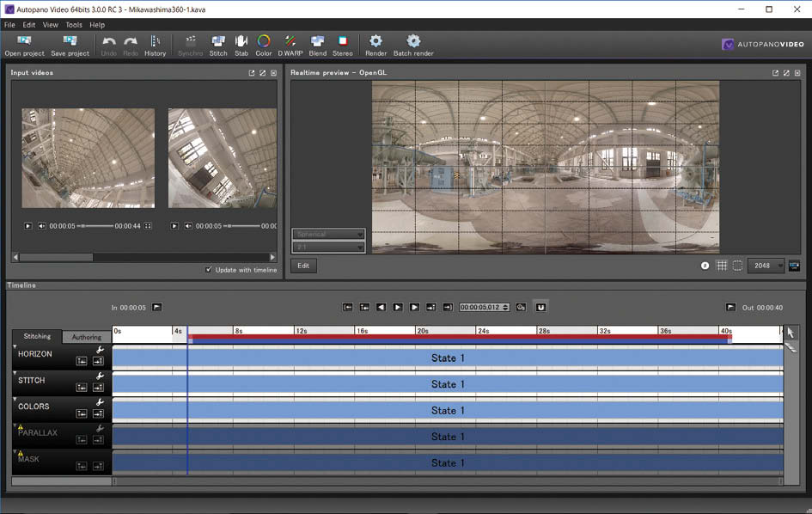The width and height of the screenshot is (812, 514).
Task: Open the timecode clock options icon
Action: coord(521,307)
